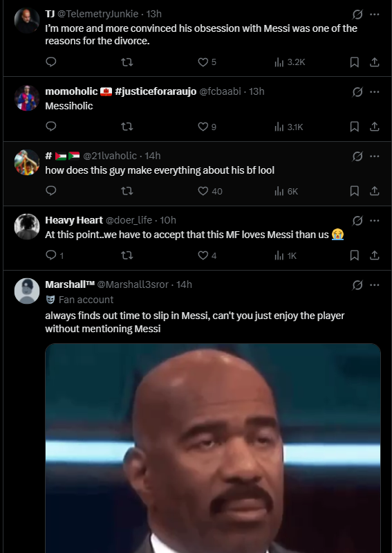The height and width of the screenshot is (553, 392).
Task: Reply to TelemetryJunkie's tweet
Action: tap(51, 62)
